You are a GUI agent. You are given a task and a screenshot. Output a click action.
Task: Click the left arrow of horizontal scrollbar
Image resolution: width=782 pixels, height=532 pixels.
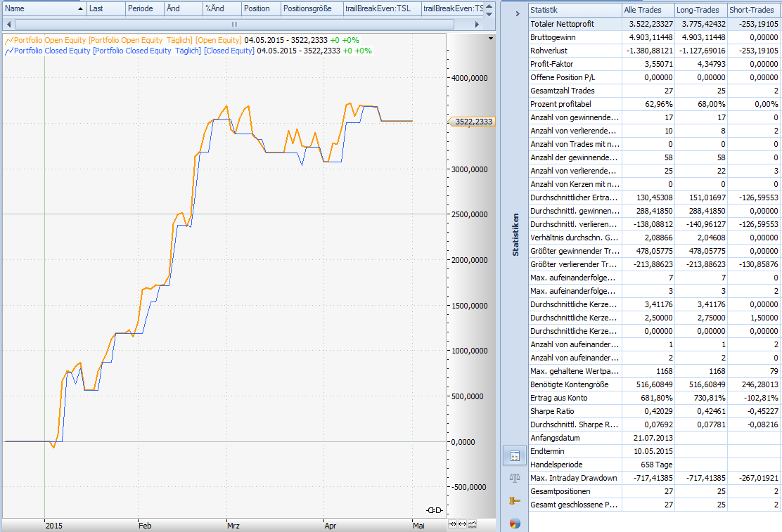[8, 24]
